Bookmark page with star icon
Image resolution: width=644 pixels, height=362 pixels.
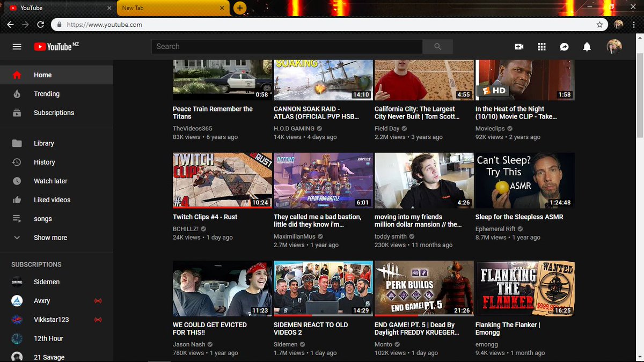click(599, 25)
